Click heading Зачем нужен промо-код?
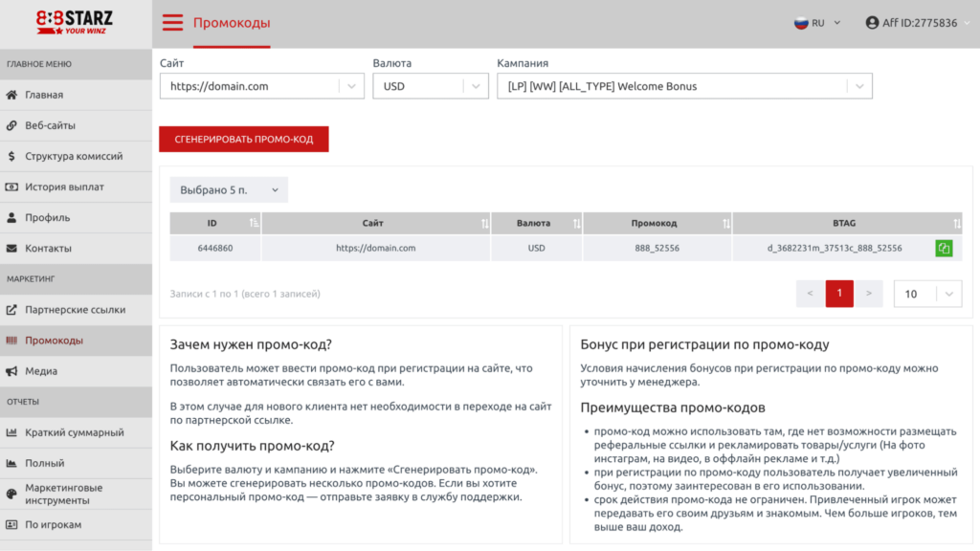The height and width of the screenshot is (551, 980). 251,344
